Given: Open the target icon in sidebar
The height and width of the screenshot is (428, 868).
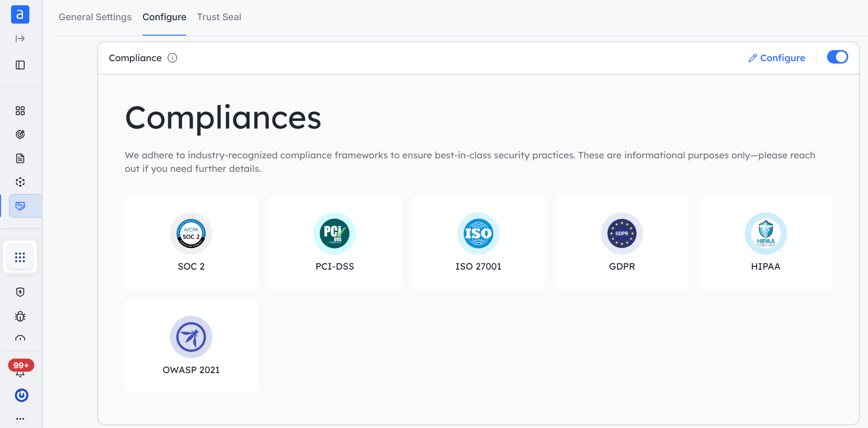Looking at the screenshot, I should (x=20, y=134).
